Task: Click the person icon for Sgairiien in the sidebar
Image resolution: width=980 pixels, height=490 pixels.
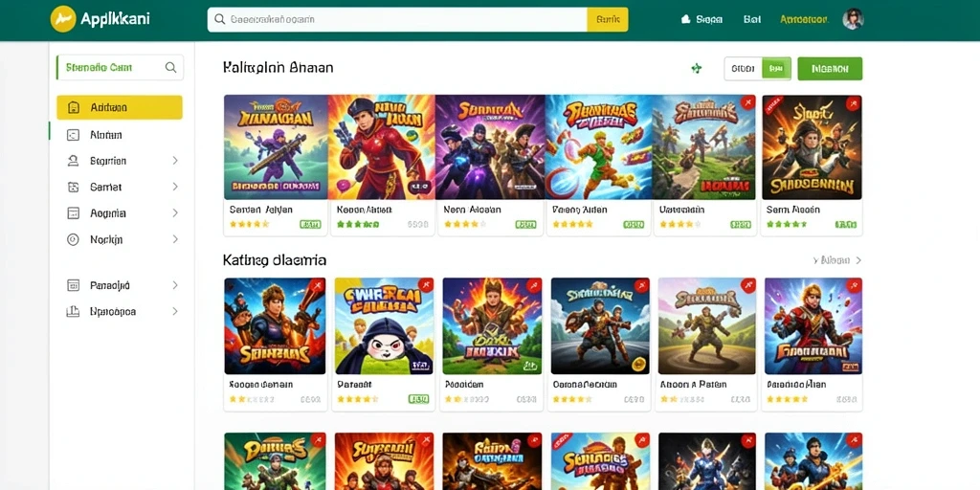Action: [73, 161]
